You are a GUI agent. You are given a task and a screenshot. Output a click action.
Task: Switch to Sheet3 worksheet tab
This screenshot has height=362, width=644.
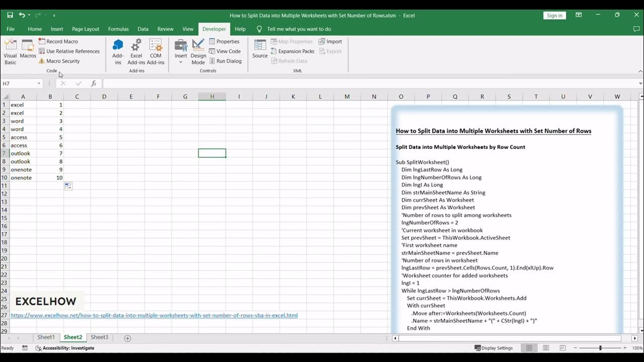[99, 337]
